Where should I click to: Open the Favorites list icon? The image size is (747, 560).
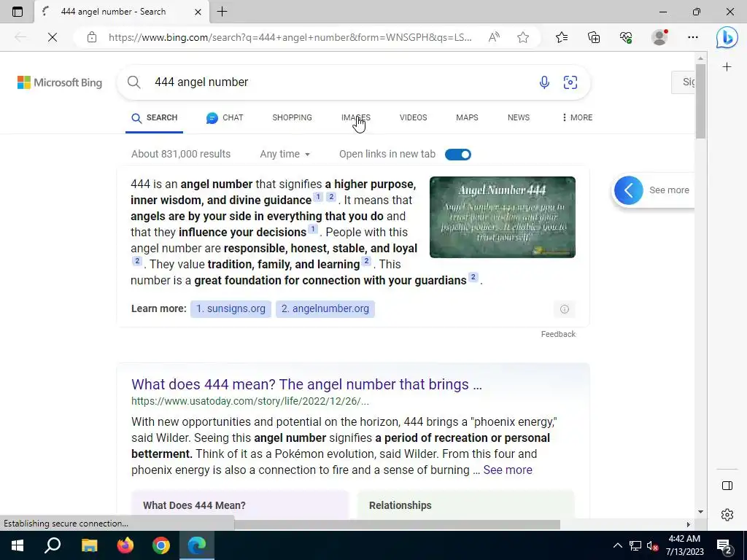(x=562, y=37)
